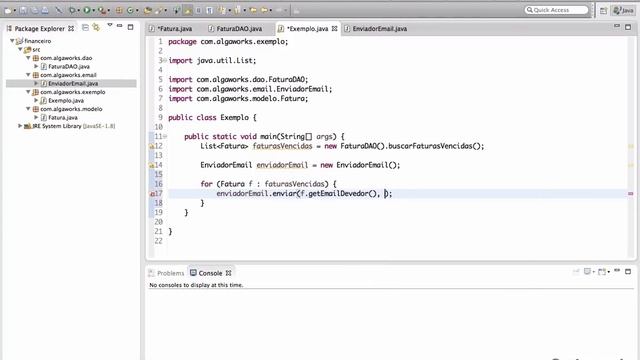Screen dimensions: 640x360
Task: Click in the Quick Access field
Action: click(x=557, y=10)
